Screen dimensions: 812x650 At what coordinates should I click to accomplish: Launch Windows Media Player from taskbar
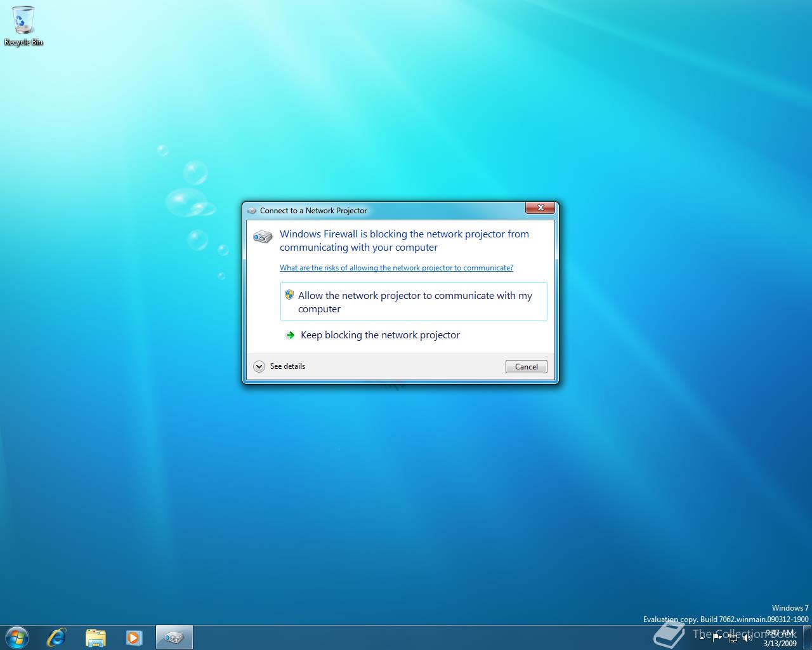pos(134,637)
